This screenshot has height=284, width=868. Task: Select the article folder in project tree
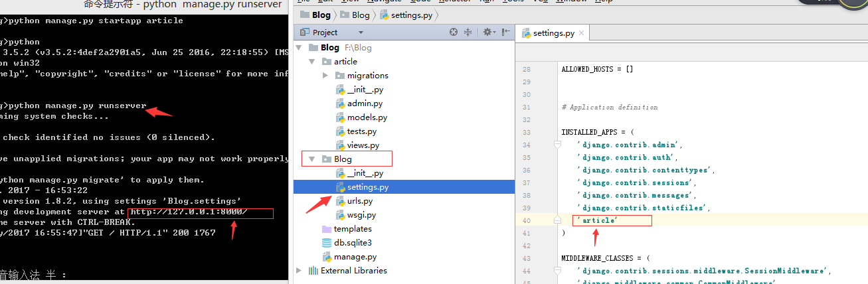click(345, 62)
